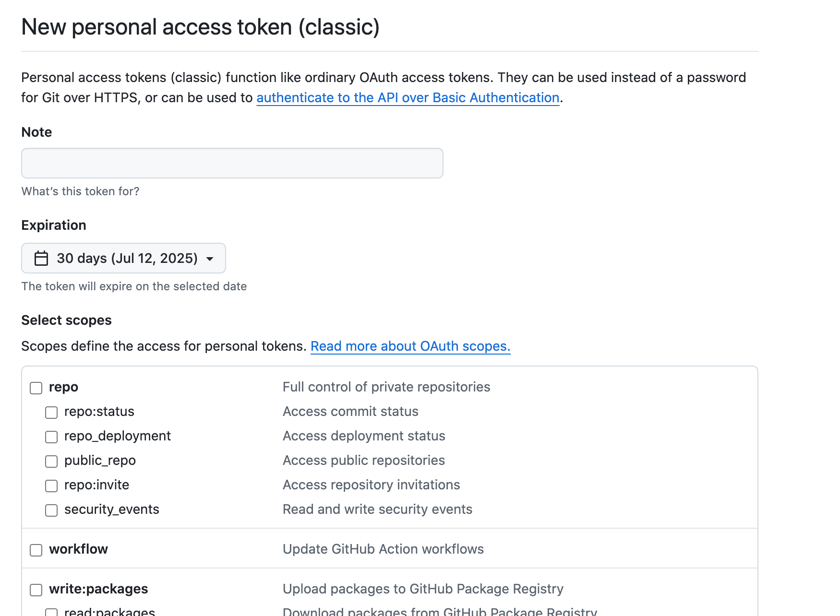
Task: Click the security_events label text
Action: pos(112,509)
